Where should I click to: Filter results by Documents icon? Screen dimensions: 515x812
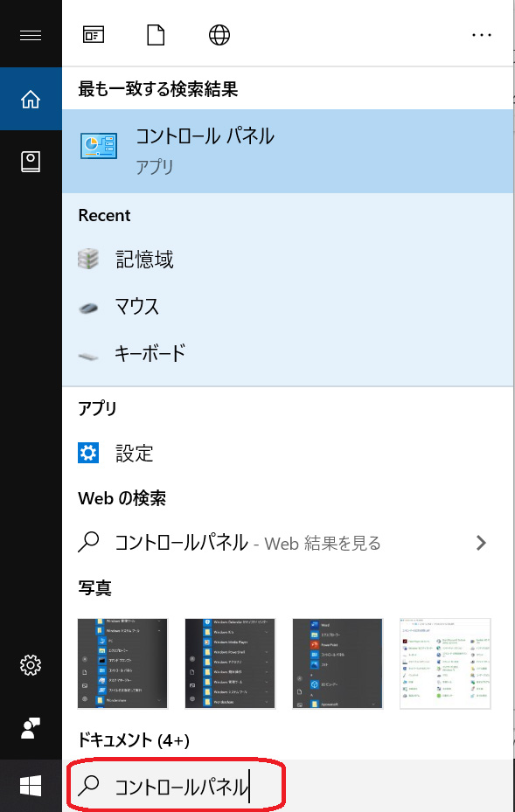point(156,35)
